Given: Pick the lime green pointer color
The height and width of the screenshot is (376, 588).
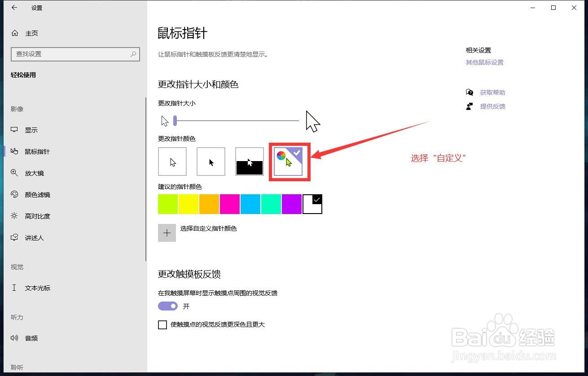Looking at the screenshot, I should point(168,204).
